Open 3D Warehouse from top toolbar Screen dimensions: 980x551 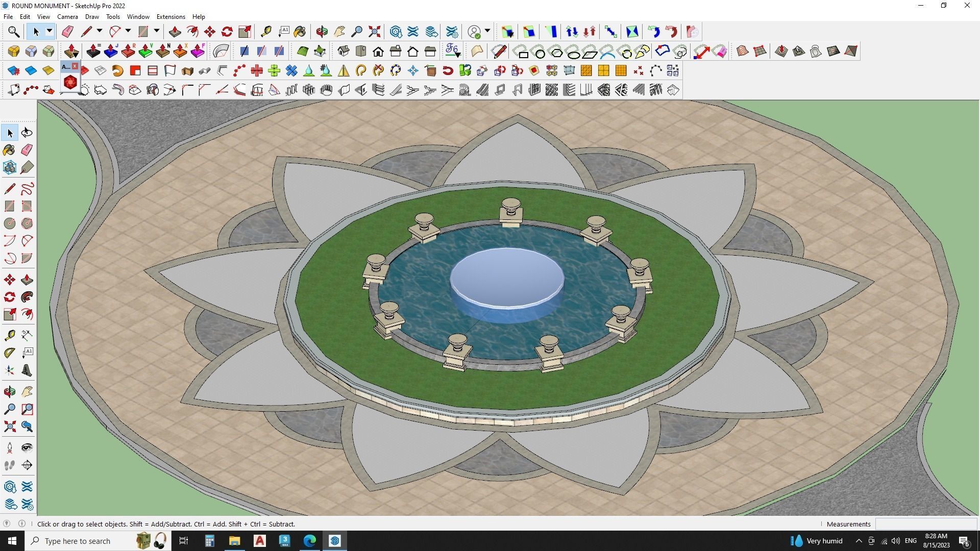[x=396, y=32]
